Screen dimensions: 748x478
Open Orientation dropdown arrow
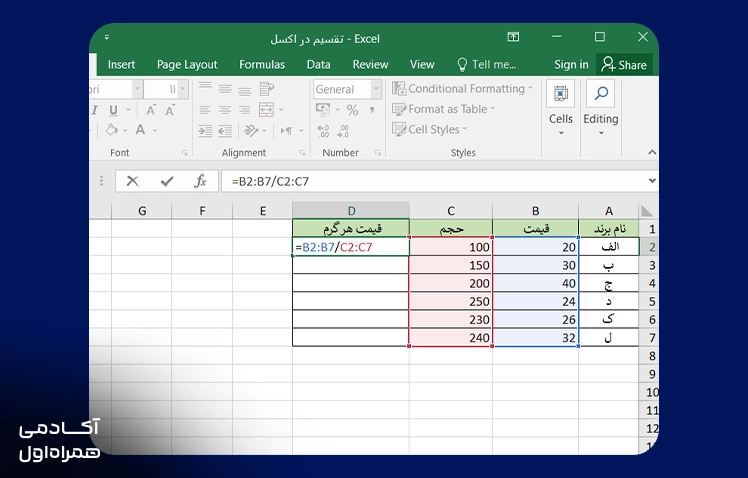coord(264,130)
